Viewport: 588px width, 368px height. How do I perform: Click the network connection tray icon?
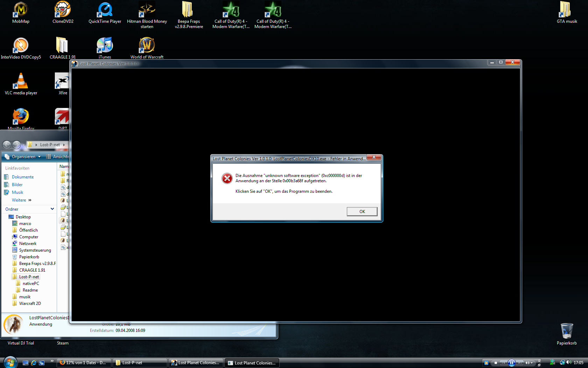(562, 362)
